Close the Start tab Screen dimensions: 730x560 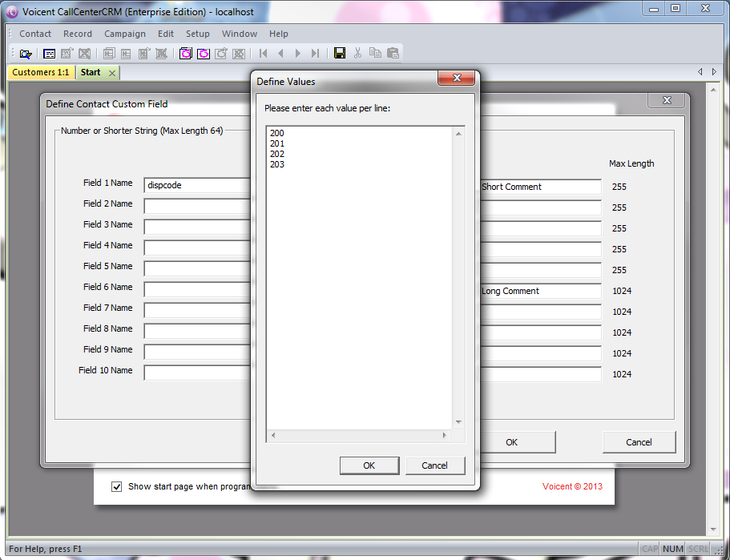pyautogui.click(x=111, y=73)
